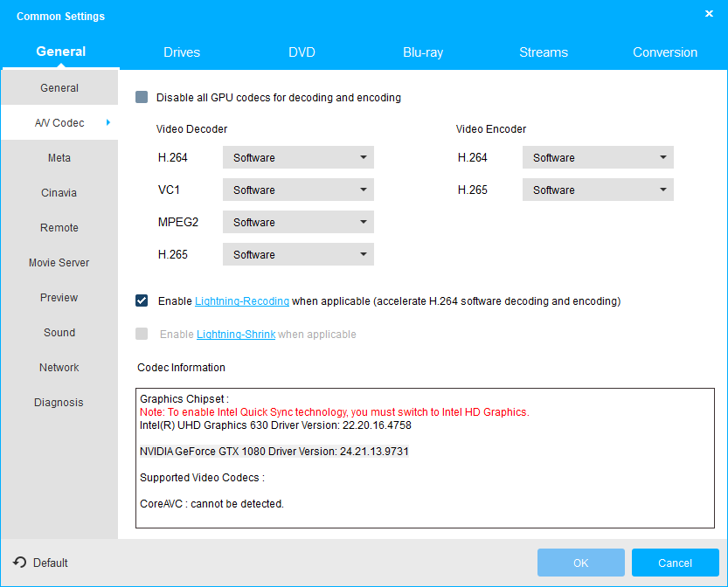728x587 pixels.
Task: Open the Sound sidebar section
Action: pos(59,332)
